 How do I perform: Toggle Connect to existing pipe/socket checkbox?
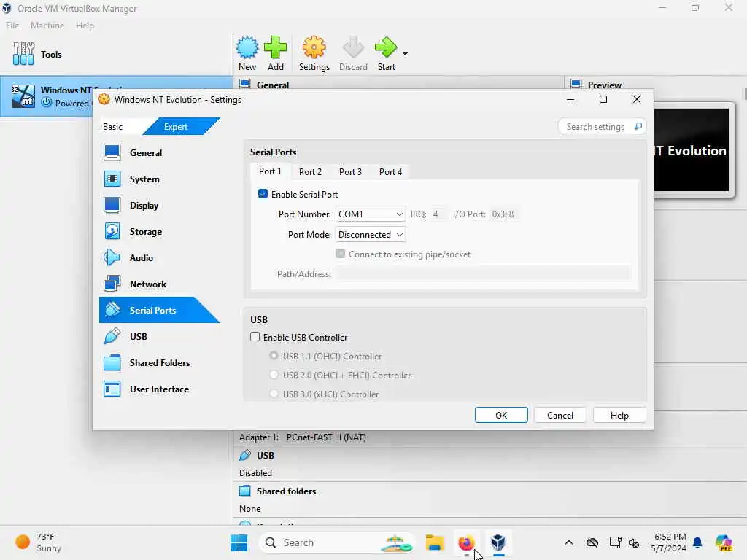coord(340,254)
